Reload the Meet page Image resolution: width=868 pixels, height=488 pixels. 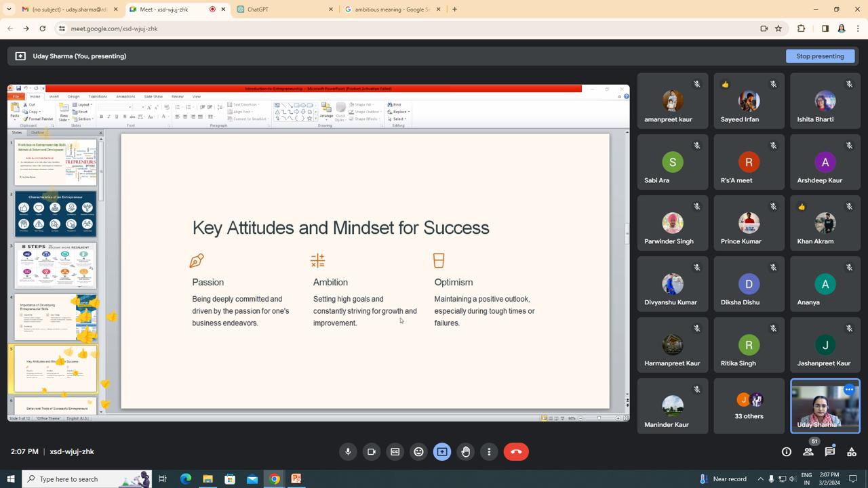point(42,28)
